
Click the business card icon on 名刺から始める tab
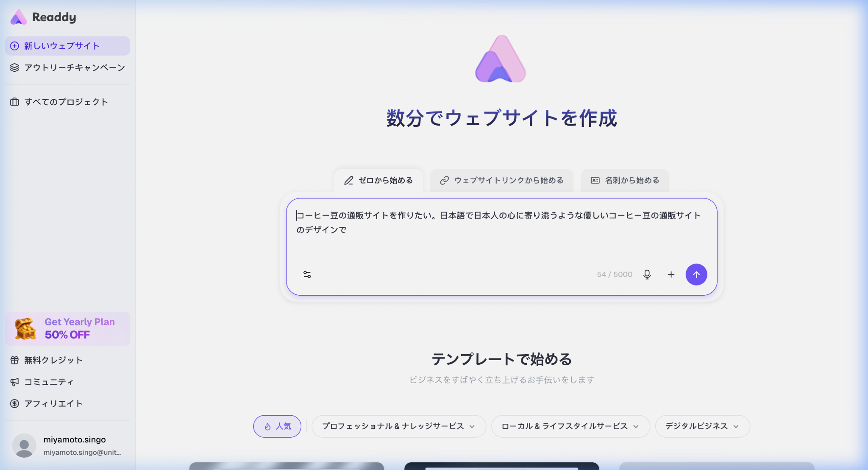point(595,181)
